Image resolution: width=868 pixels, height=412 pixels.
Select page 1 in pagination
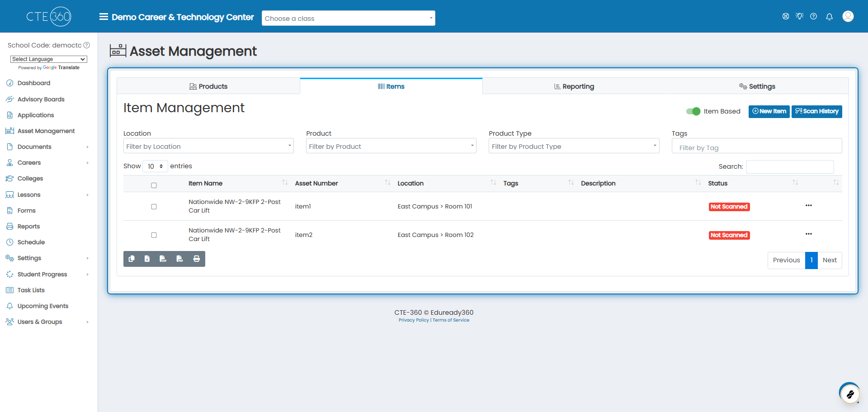click(811, 260)
